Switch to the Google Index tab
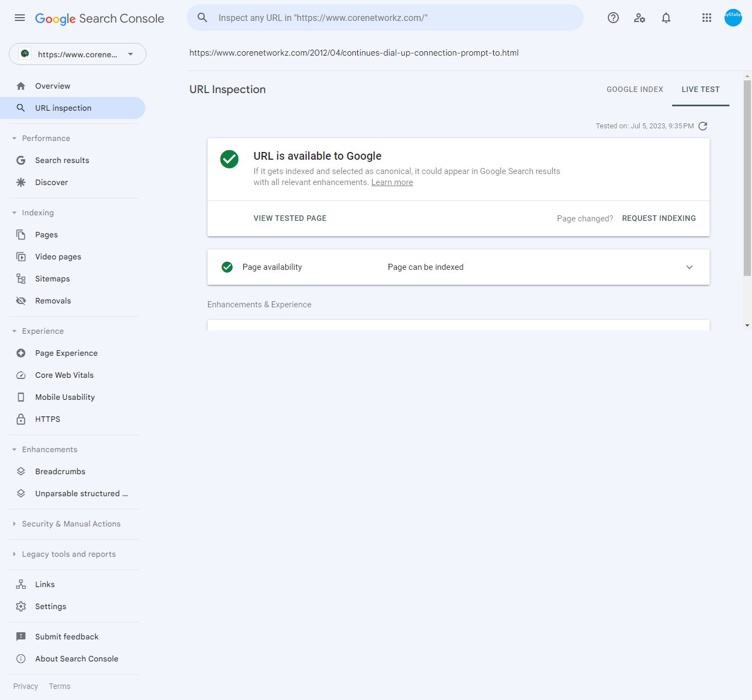Image resolution: width=752 pixels, height=700 pixels. [x=635, y=89]
